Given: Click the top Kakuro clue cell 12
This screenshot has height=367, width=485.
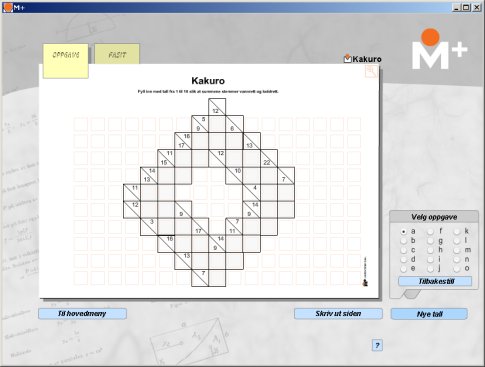Looking at the screenshot, I should click(x=217, y=107).
